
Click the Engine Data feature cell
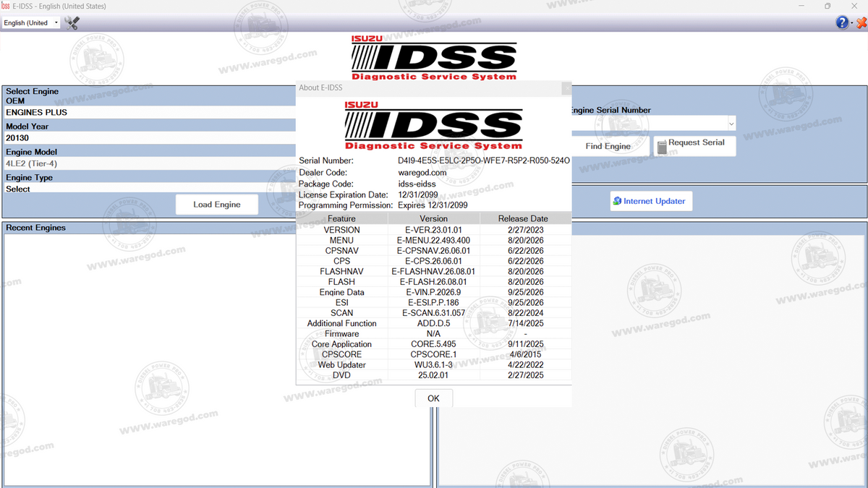click(341, 292)
